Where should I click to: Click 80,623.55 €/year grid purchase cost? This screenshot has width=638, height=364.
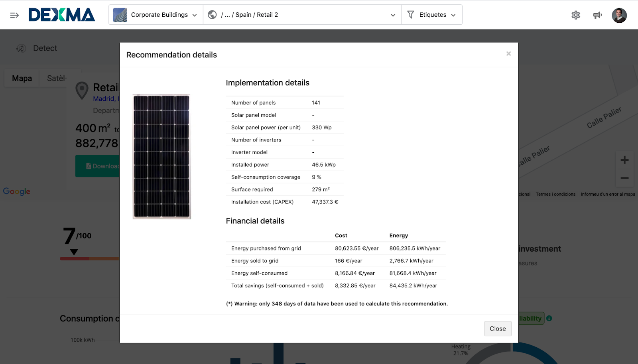tap(356, 248)
